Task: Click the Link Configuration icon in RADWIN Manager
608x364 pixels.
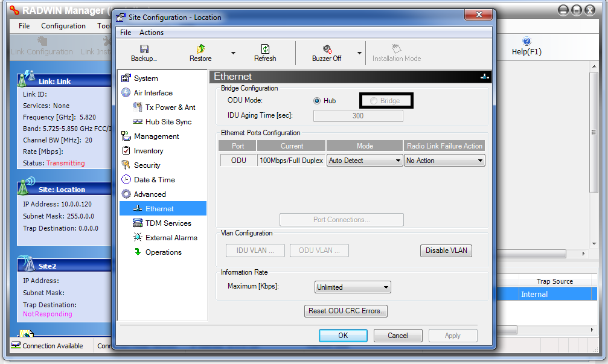Action: 42,41
